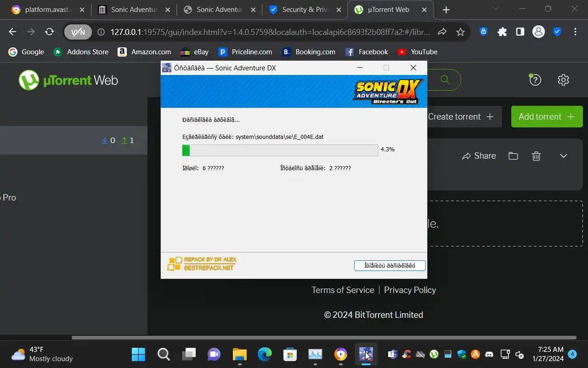The width and height of the screenshot is (588, 368).
Task: Click the browser back arrow
Action: point(12,32)
